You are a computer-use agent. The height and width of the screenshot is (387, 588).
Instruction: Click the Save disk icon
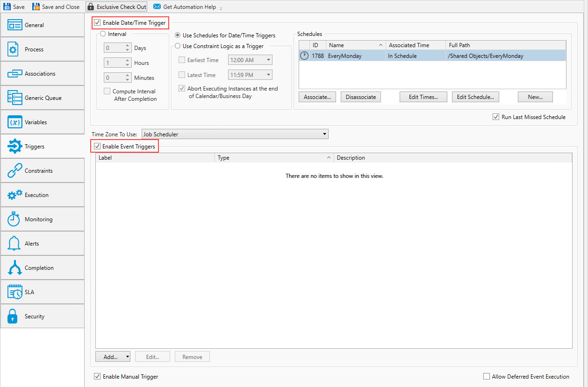[x=7, y=7]
